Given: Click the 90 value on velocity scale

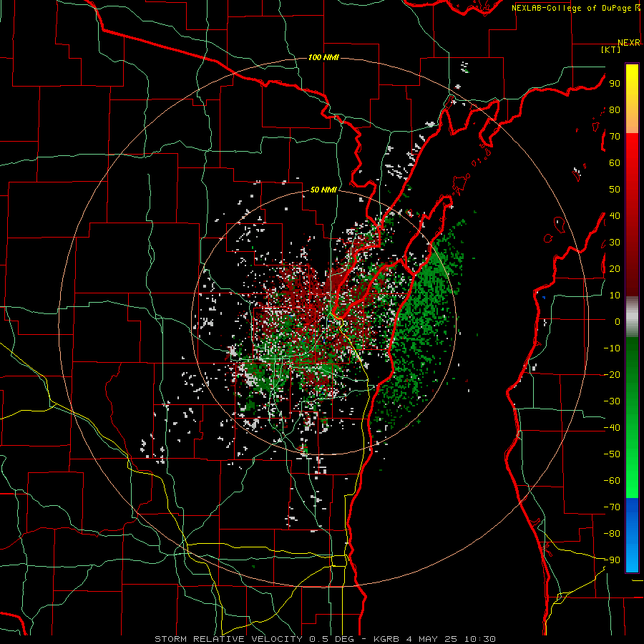Looking at the screenshot, I should (x=615, y=84).
